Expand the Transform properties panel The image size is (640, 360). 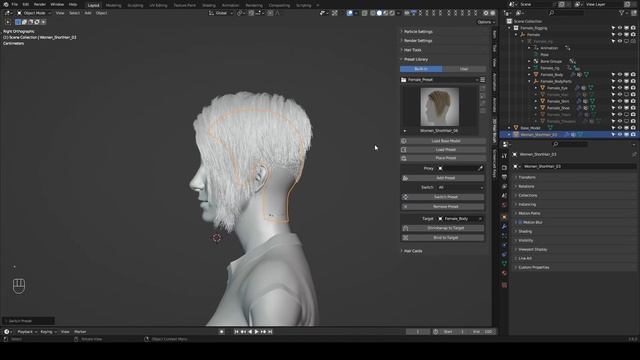(527, 177)
